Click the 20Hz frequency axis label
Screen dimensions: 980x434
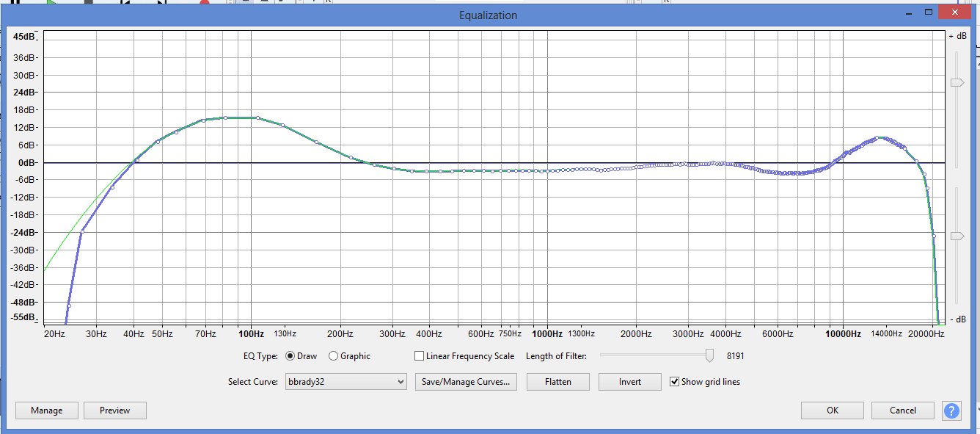[x=54, y=334]
